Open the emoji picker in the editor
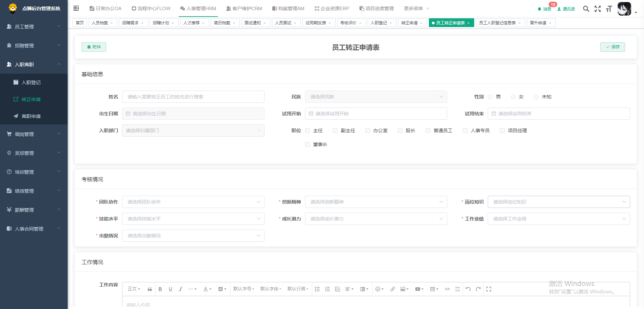The width and height of the screenshot is (644, 309). tap(379, 289)
